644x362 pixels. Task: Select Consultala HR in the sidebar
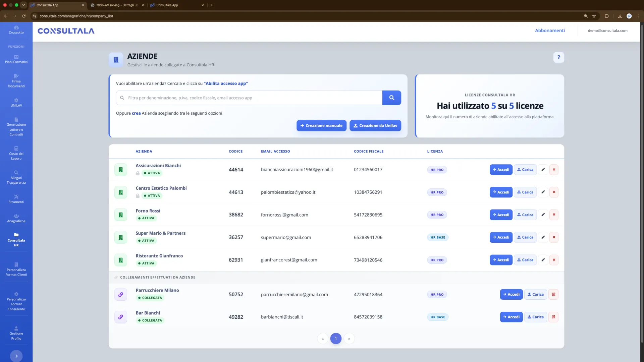click(x=16, y=240)
